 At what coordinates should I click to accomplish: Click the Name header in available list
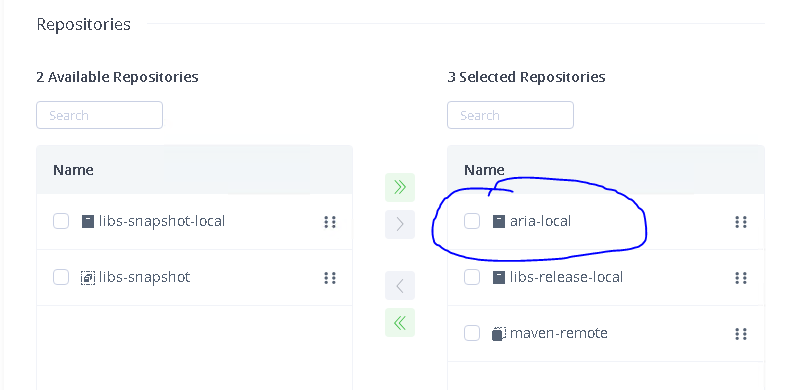[73, 170]
